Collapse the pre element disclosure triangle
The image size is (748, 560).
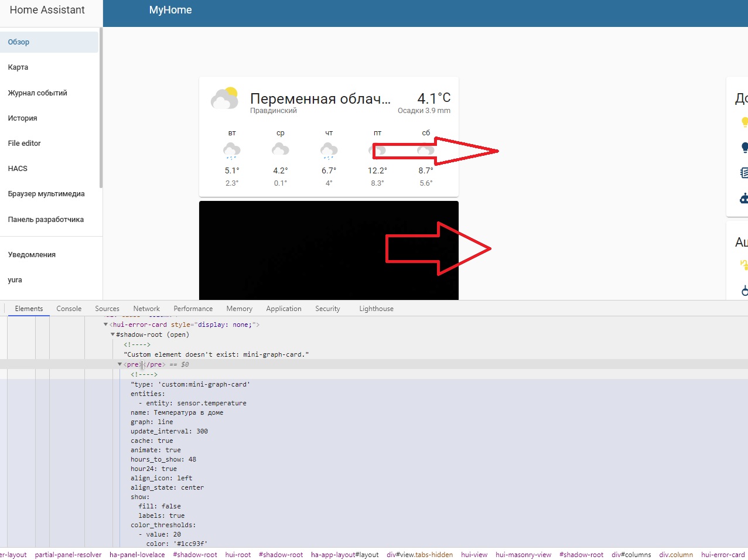click(119, 364)
